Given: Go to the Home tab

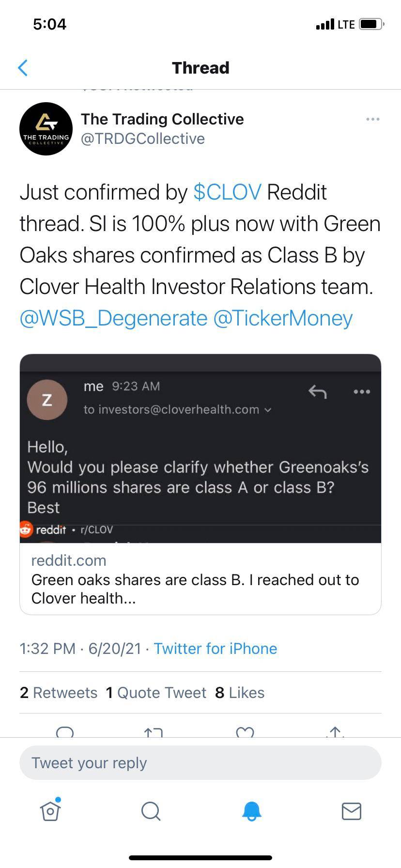Looking at the screenshot, I should (50, 810).
